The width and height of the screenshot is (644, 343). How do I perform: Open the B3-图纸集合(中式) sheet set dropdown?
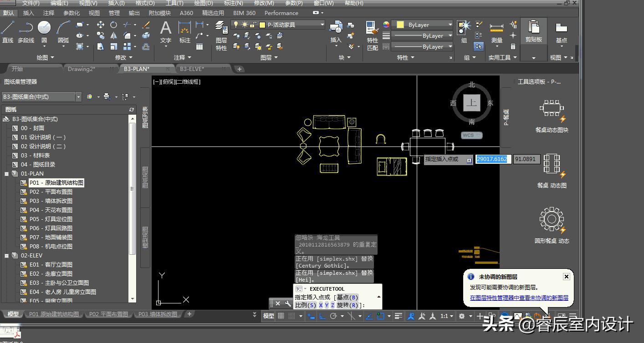click(x=78, y=96)
